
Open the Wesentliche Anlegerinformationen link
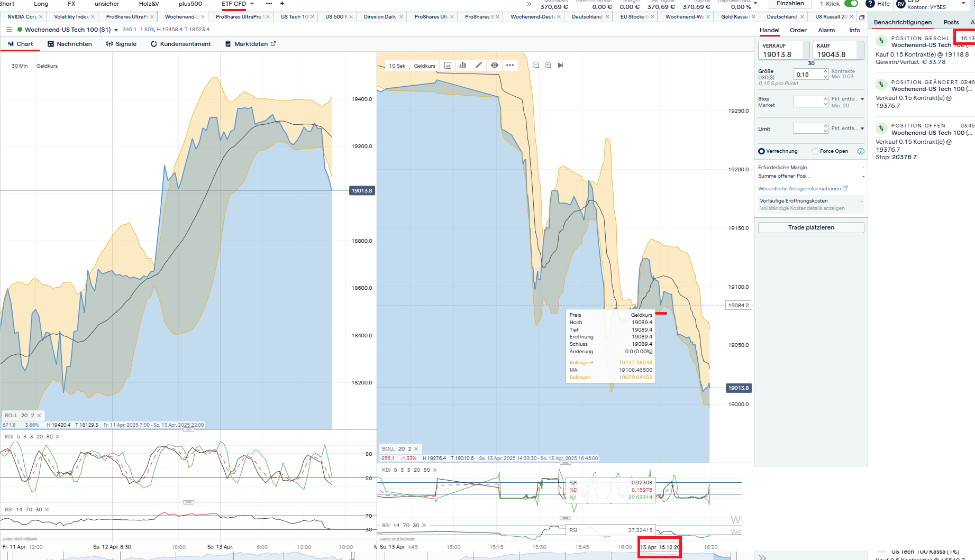point(803,189)
